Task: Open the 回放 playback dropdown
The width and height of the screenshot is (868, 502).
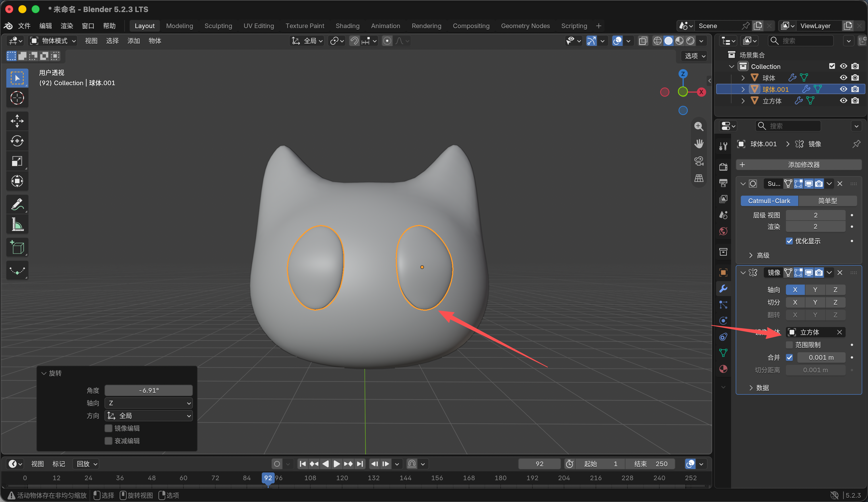Action: (x=86, y=464)
